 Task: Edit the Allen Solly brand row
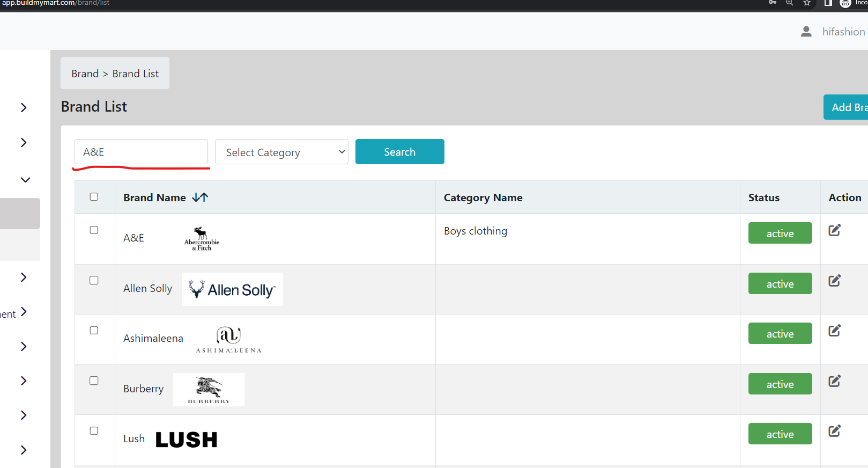click(x=835, y=281)
